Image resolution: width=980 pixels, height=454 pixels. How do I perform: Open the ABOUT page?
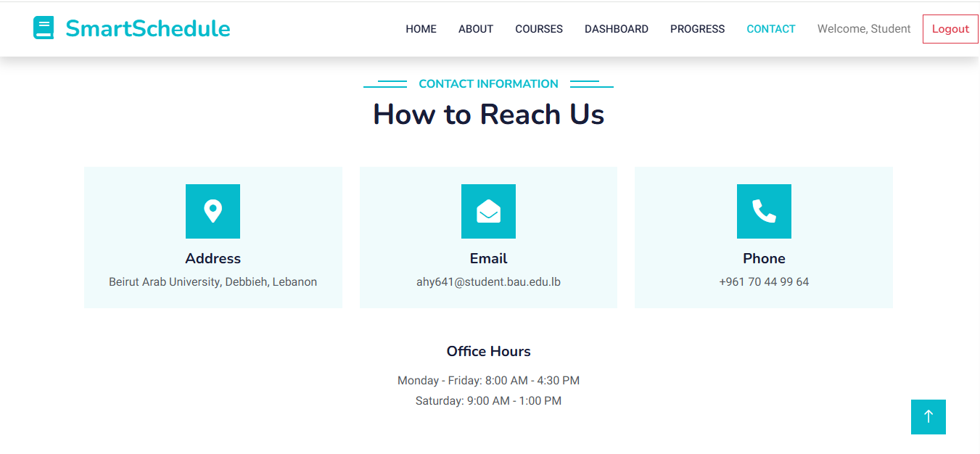[x=476, y=29]
